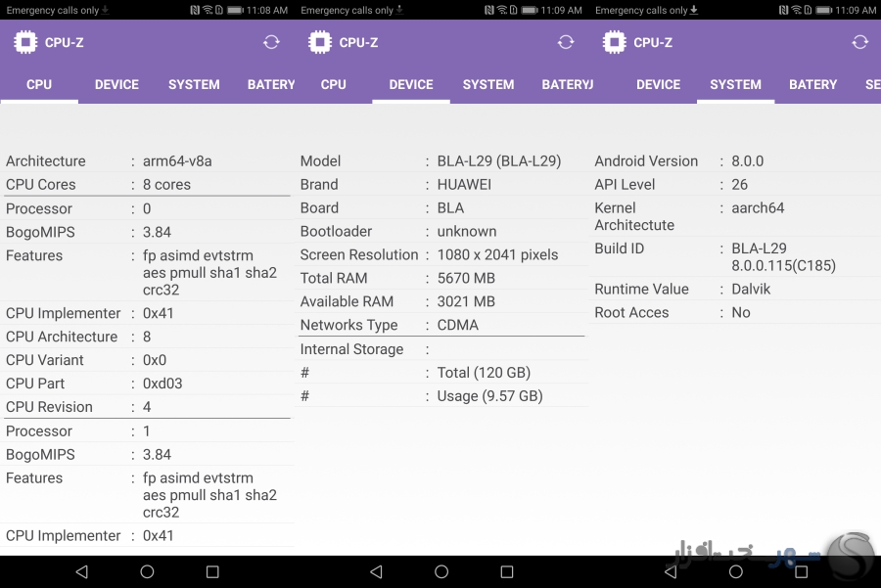Screen dimensions: 881x588
Task: Click the 'No' Root Acces value
Action: (x=741, y=313)
